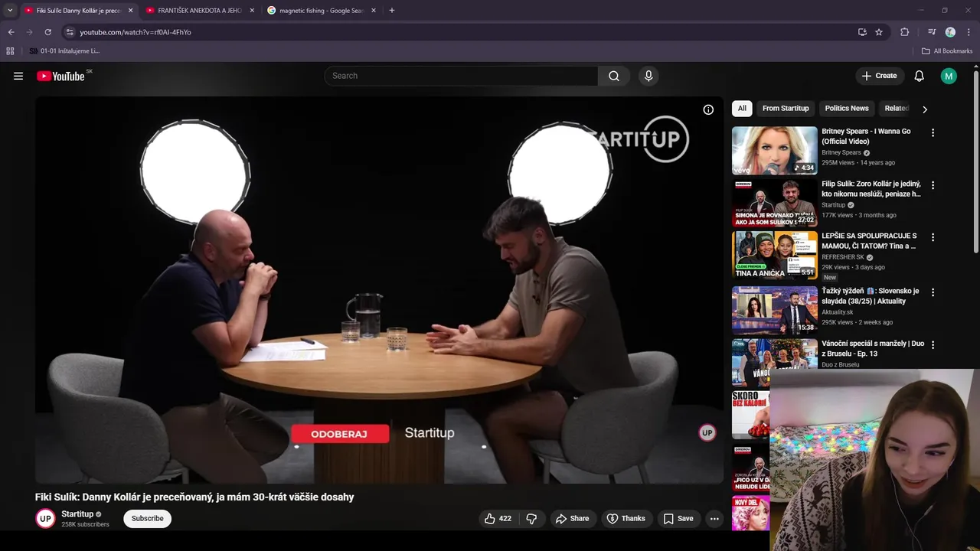Click install app icon in address bar

coord(862,32)
